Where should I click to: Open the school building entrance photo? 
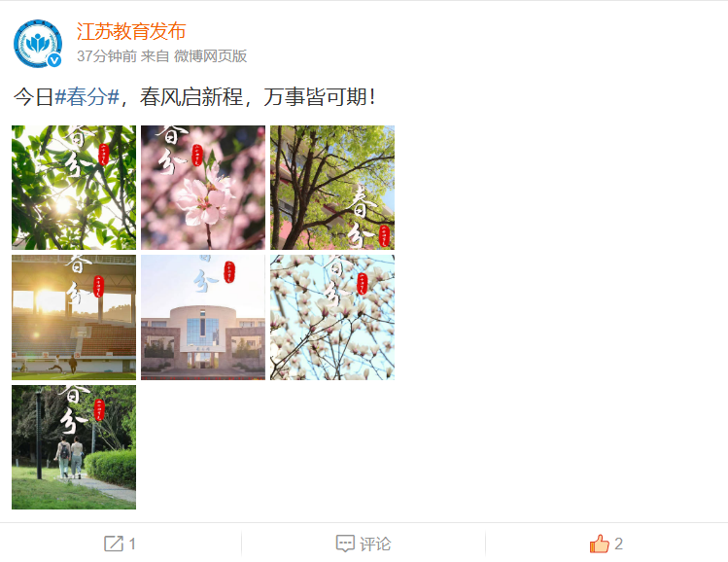click(203, 317)
